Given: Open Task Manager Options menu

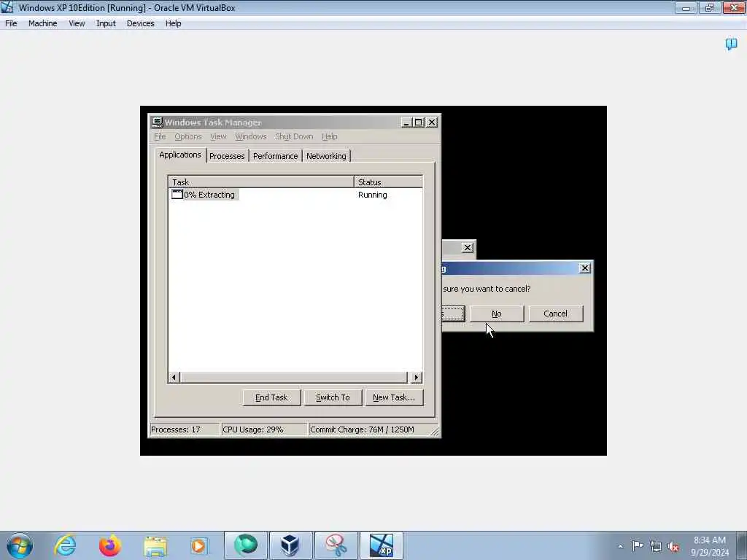Looking at the screenshot, I should coord(187,136).
